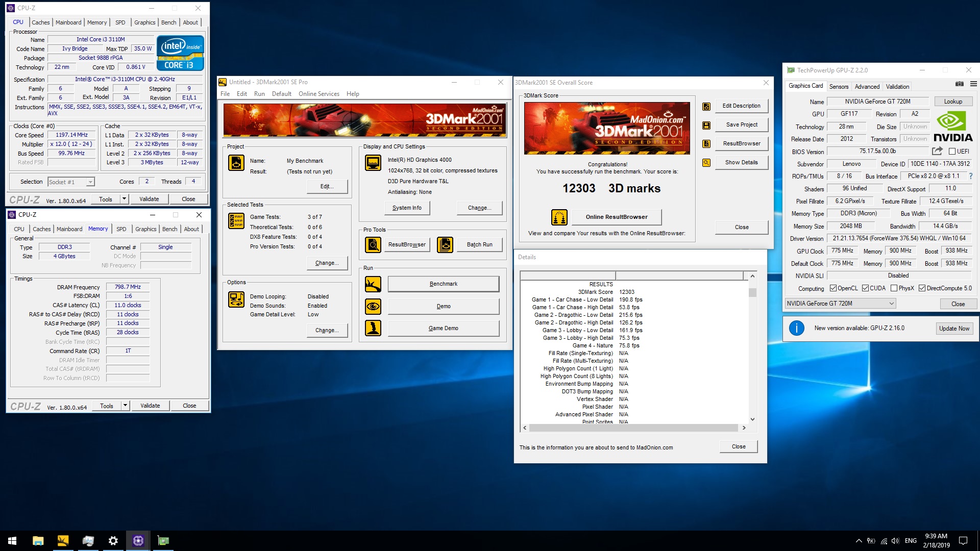Click the ResultBrowser magnifier icon in Pro Tools
Viewport: 980px width, 551px height.
coord(373,245)
